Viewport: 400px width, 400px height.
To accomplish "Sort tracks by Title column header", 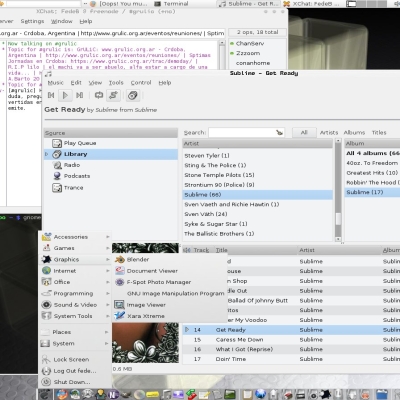I will [x=255, y=250].
